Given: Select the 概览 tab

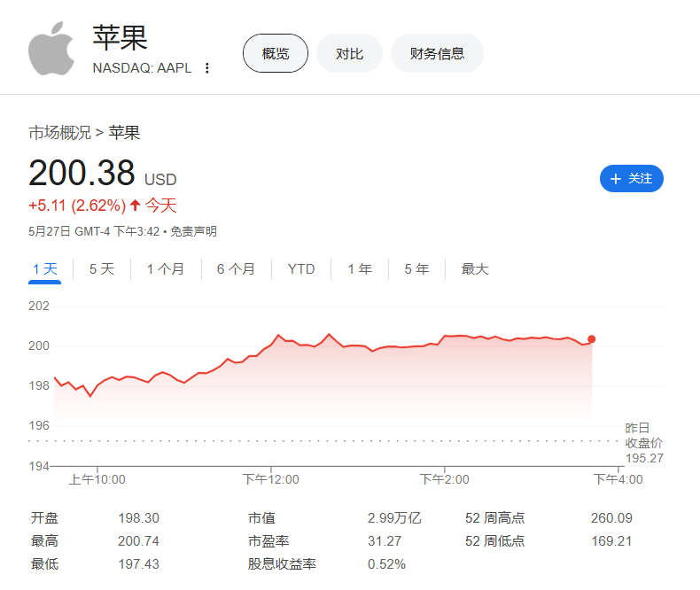Looking at the screenshot, I should pyautogui.click(x=276, y=53).
